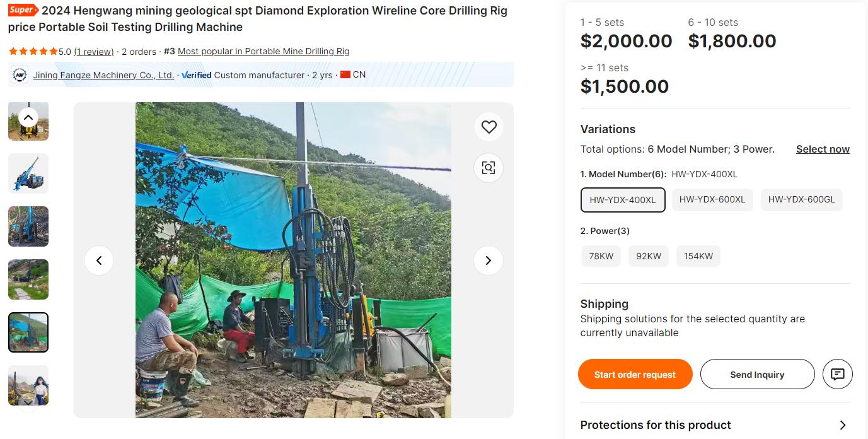Viewport: 868px width, 439px height.
Task: Click Send Inquiry button
Action: tap(757, 374)
